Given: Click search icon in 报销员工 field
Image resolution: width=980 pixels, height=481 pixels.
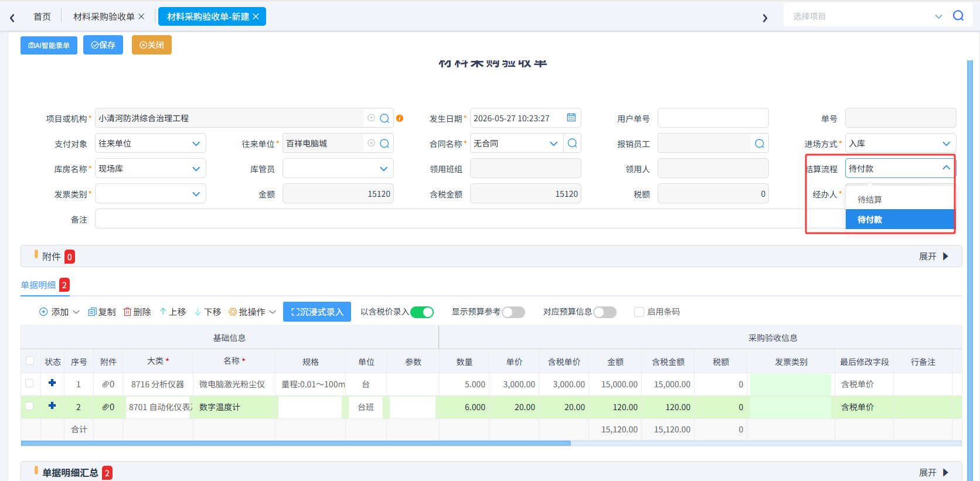Looking at the screenshot, I should click(760, 144).
